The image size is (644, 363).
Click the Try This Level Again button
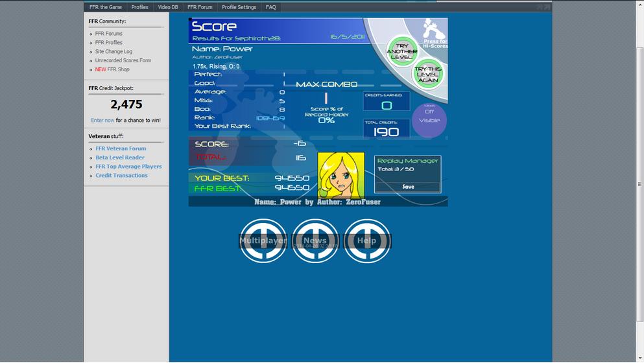click(427, 75)
